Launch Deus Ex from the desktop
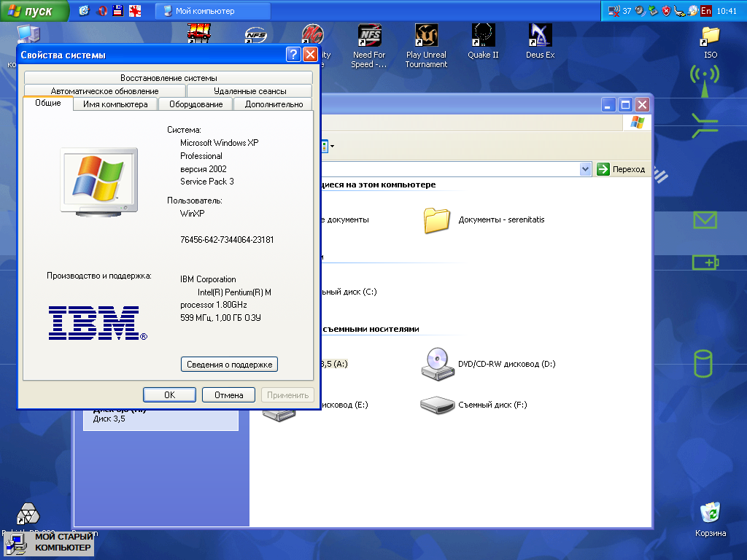Viewport: 747px width, 560px height. coord(540,36)
